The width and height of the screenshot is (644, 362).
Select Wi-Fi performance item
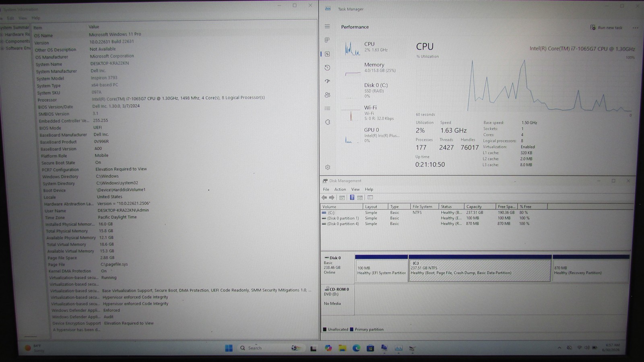[x=372, y=113]
